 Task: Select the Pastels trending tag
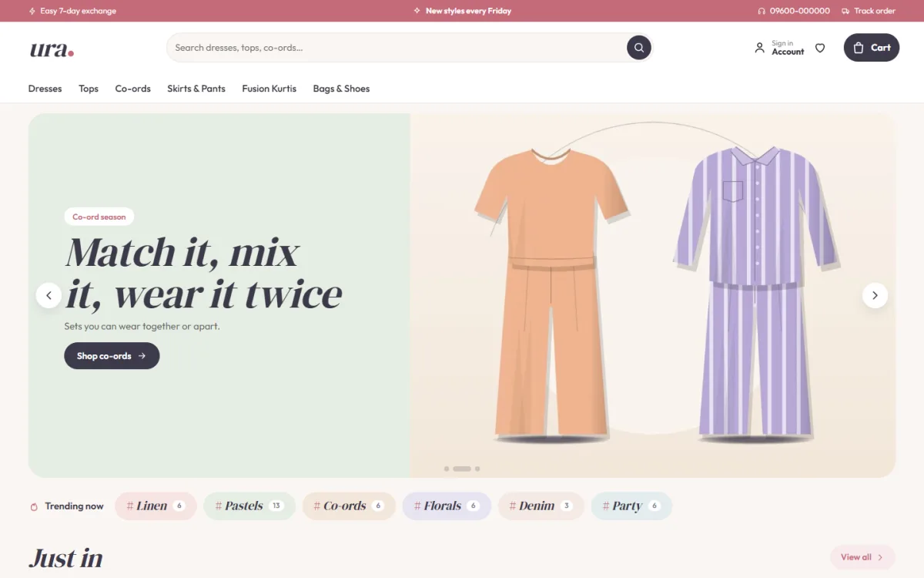(x=249, y=506)
